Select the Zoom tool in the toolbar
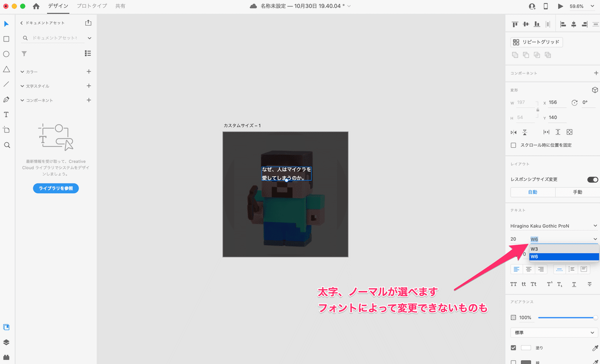The image size is (600, 364). coord(6,145)
